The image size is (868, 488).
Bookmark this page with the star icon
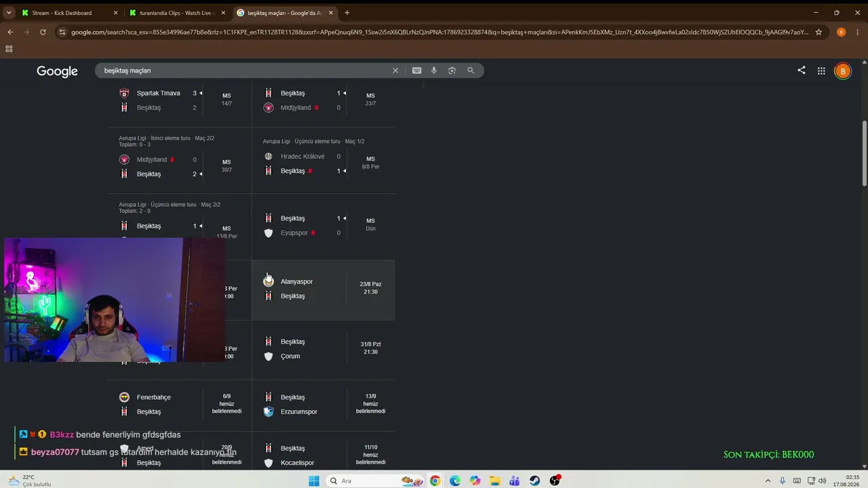click(818, 32)
